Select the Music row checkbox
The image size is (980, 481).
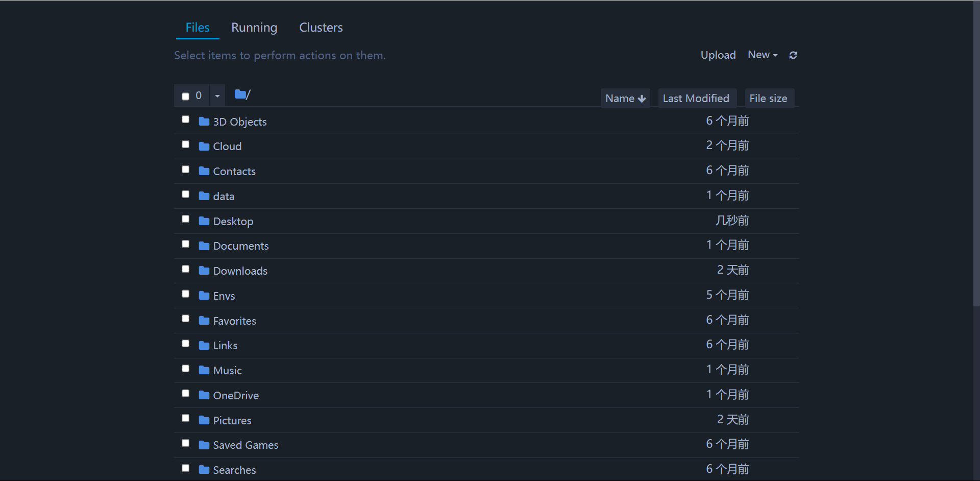[185, 368]
